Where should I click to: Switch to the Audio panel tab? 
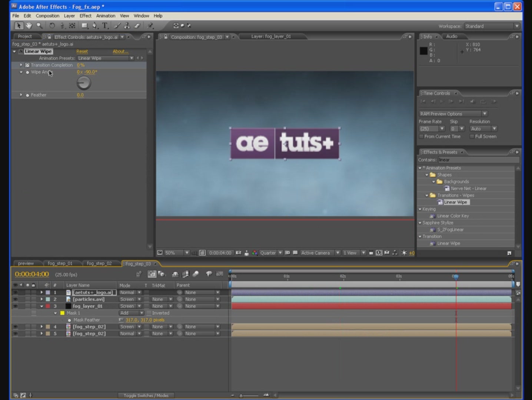pos(452,37)
